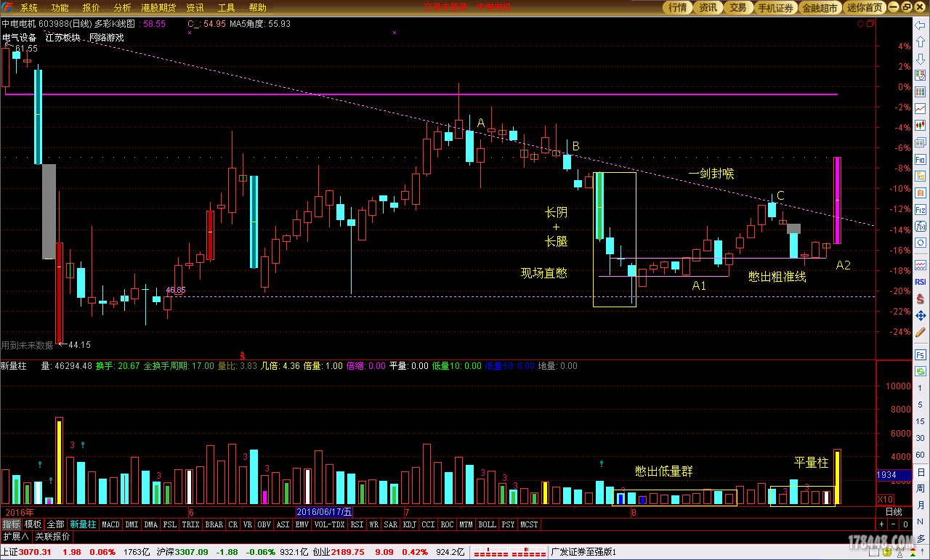The image size is (930, 560).
Task: Expand the 扩展 panel at the bottom
Action: pyautogui.click(x=15, y=537)
